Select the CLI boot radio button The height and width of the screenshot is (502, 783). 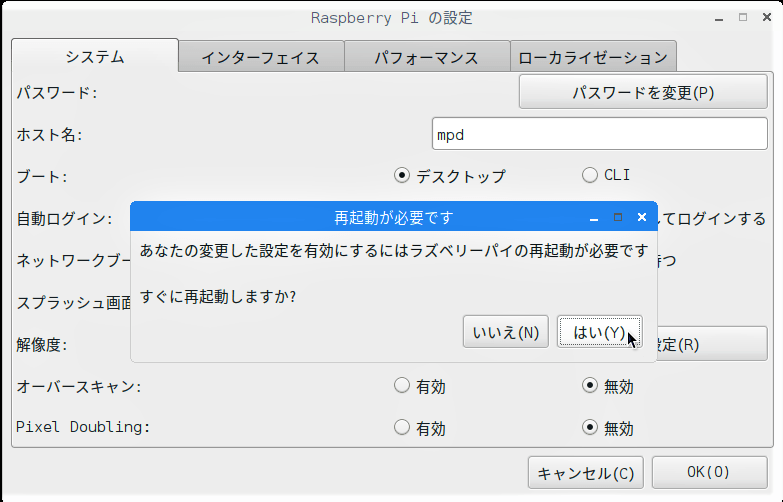click(590, 175)
